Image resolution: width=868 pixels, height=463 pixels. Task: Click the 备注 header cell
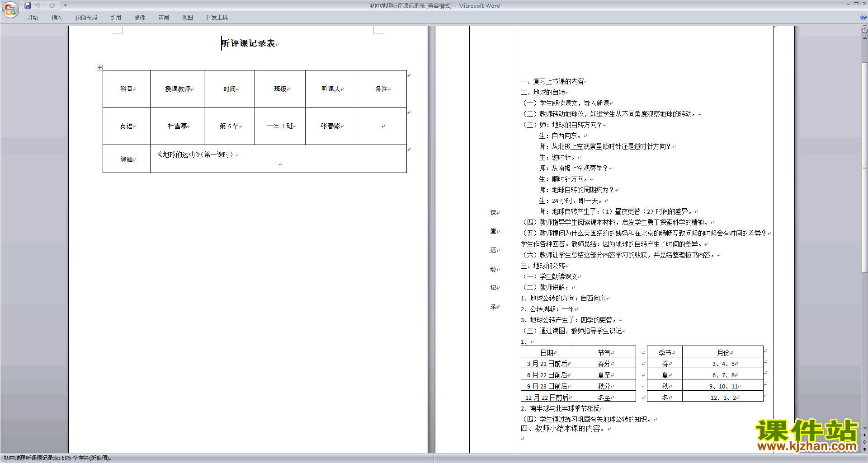pyautogui.click(x=382, y=89)
